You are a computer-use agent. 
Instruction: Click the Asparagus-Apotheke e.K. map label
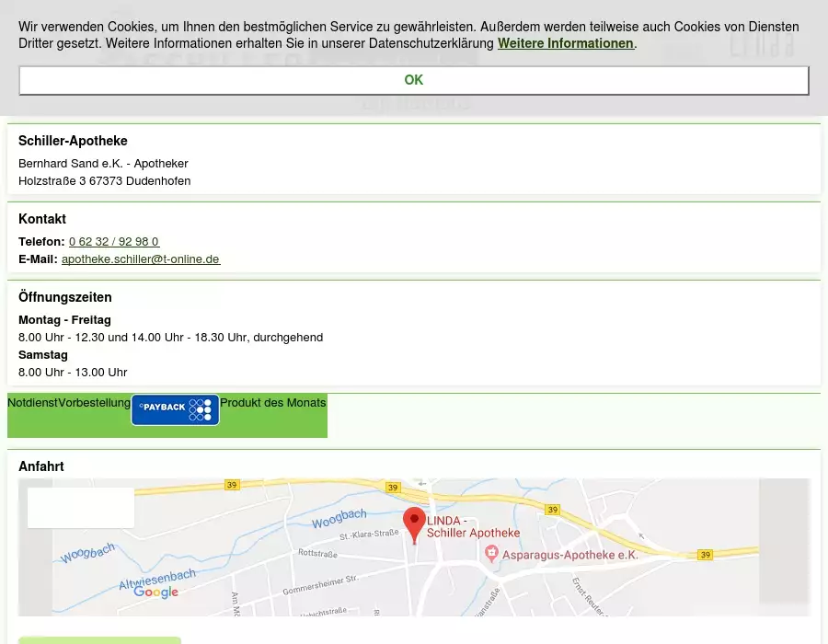pyautogui.click(x=570, y=555)
